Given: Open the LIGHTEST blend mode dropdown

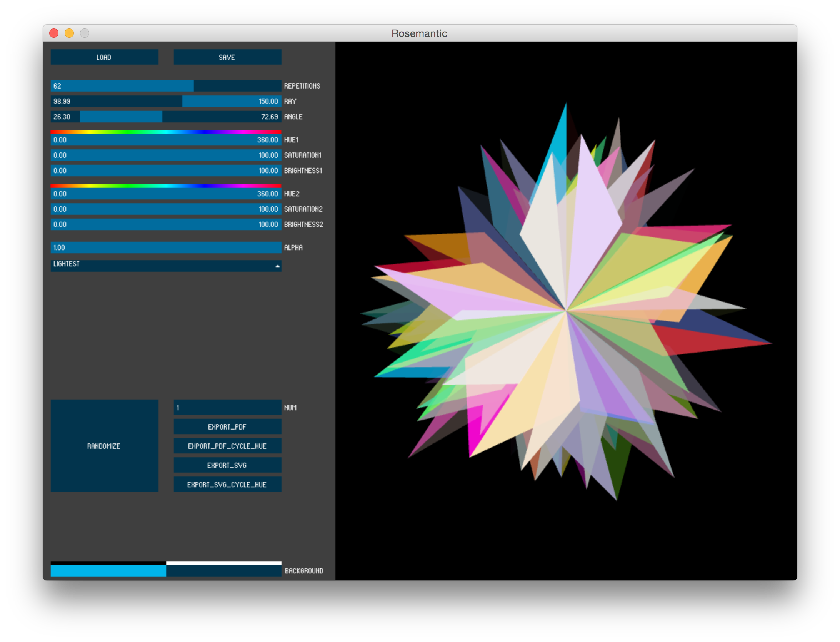Looking at the screenshot, I should pos(165,265).
